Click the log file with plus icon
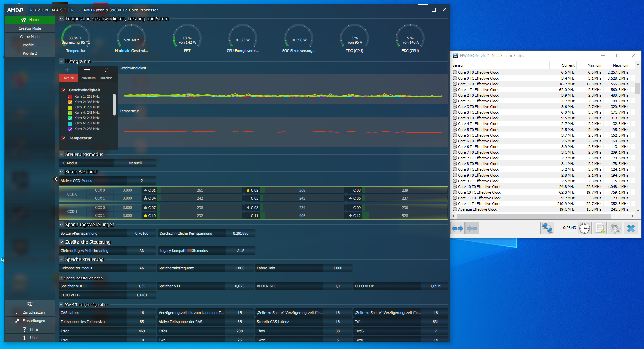The height and width of the screenshot is (349, 644). click(x=600, y=228)
